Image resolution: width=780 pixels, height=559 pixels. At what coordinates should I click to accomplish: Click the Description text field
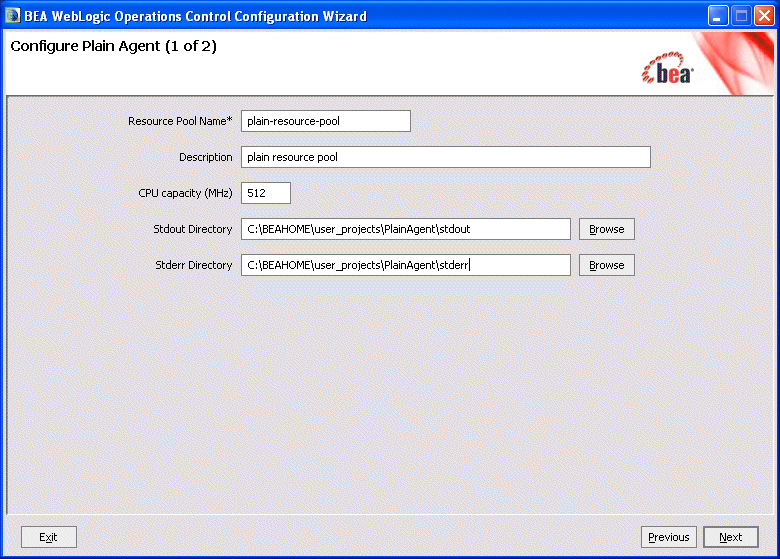coord(446,157)
